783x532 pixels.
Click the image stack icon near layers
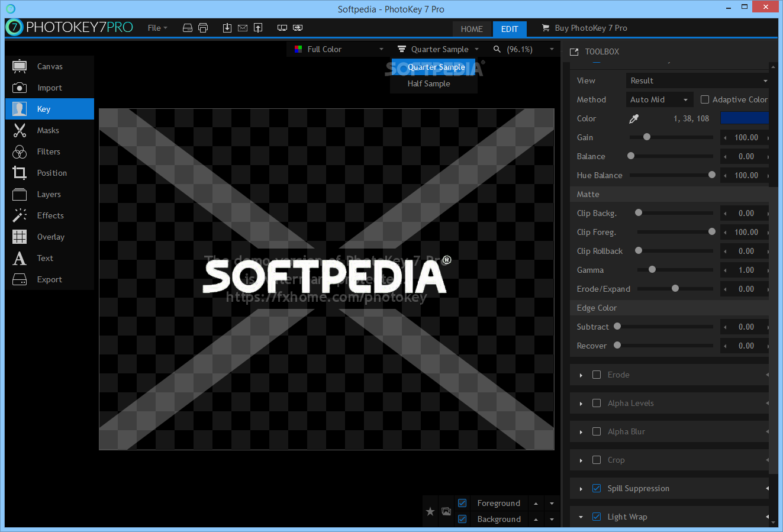coord(446,511)
